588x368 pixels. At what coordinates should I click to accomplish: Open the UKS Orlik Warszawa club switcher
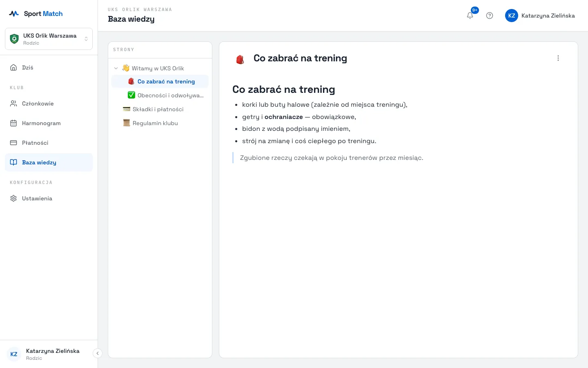coord(49,39)
